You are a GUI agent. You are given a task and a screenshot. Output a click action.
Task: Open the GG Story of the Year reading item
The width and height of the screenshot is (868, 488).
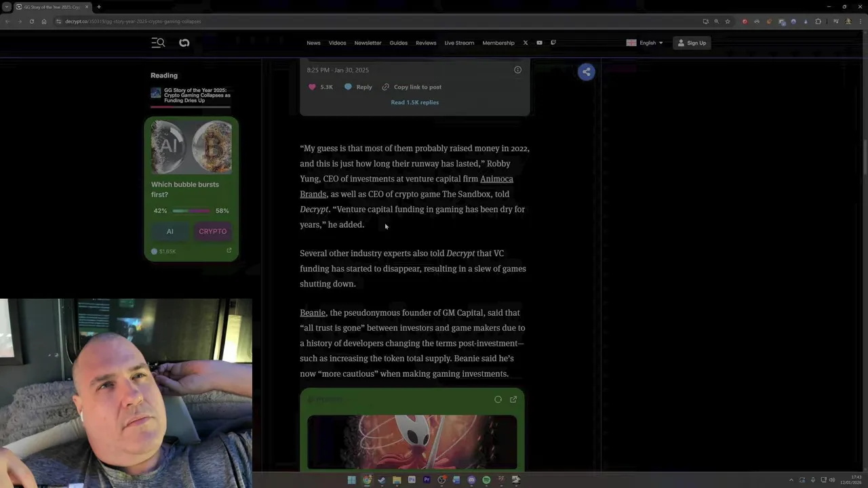click(x=191, y=95)
